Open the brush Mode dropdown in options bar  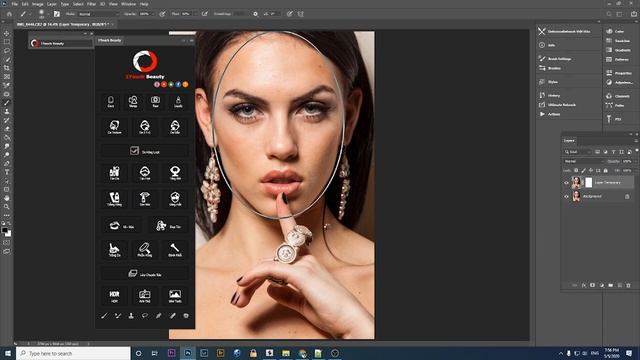pos(98,14)
